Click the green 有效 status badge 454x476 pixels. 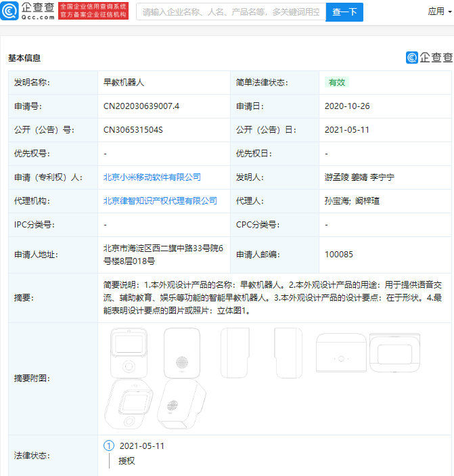(337, 82)
